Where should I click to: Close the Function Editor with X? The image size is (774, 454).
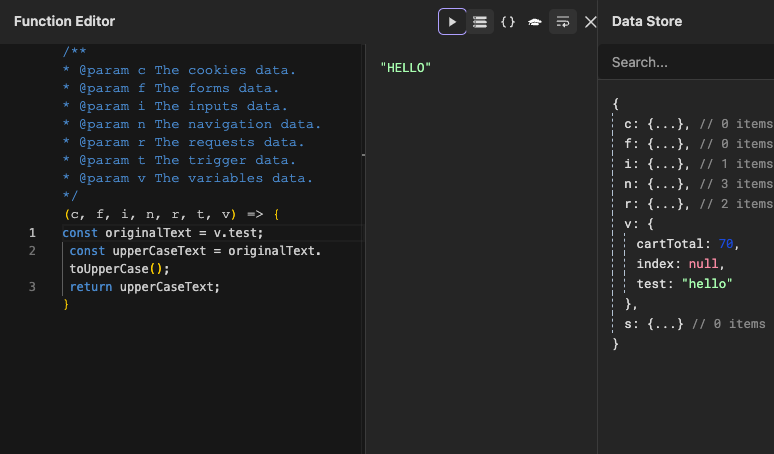pyautogui.click(x=590, y=22)
